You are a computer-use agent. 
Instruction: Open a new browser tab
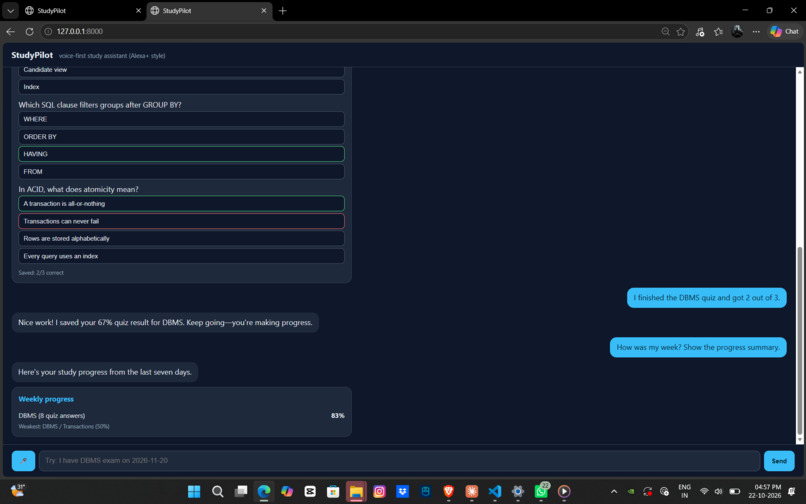coord(282,10)
